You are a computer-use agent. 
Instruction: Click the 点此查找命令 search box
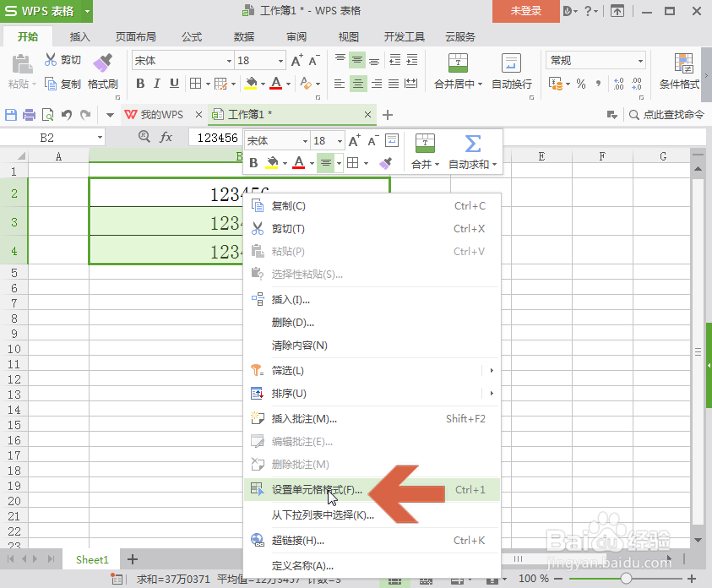pos(667,115)
